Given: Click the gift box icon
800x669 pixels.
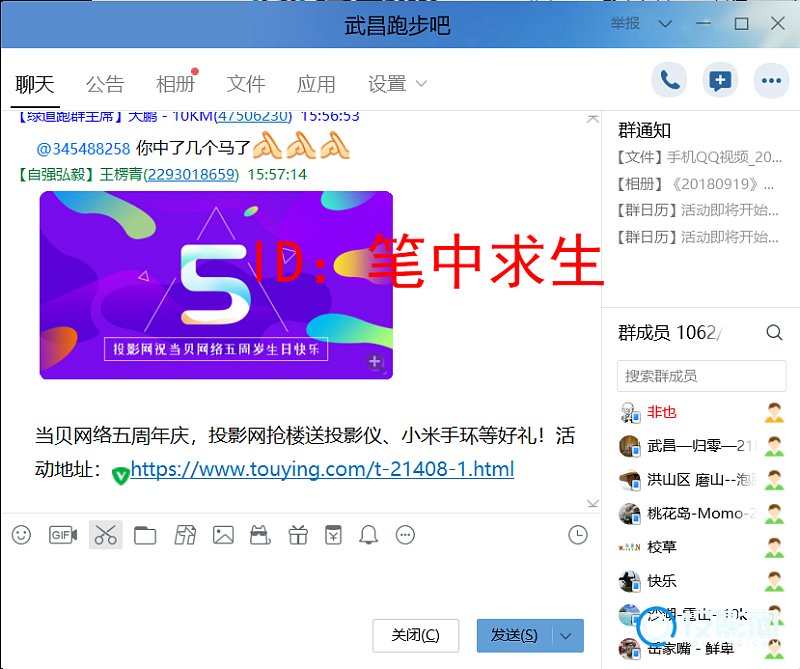Looking at the screenshot, I should coord(298,535).
